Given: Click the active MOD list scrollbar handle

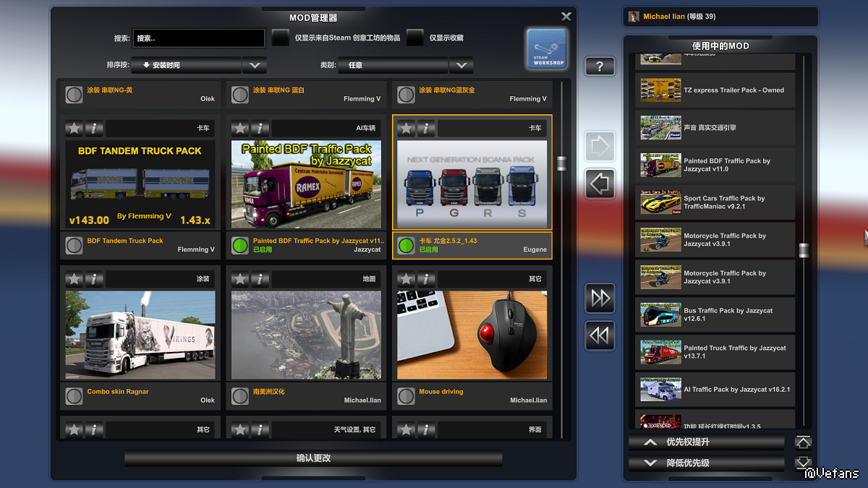Looking at the screenshot, I should click(803, 250).
